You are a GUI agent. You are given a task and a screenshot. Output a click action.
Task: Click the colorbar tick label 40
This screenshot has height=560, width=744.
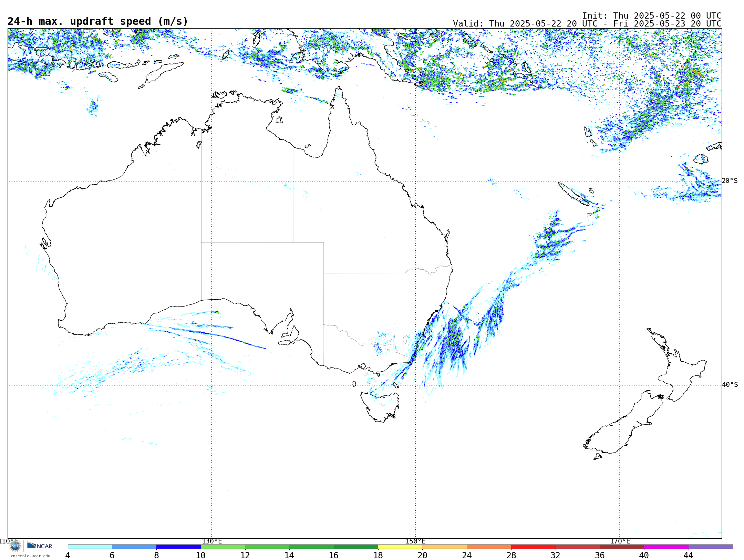[644, 555]
